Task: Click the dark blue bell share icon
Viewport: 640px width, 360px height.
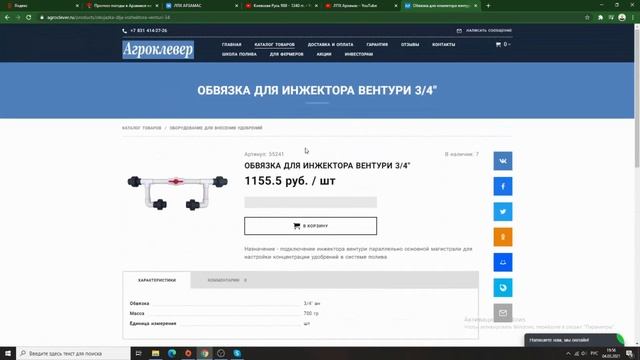Action: pyautogui.click(x=502, y=262)
